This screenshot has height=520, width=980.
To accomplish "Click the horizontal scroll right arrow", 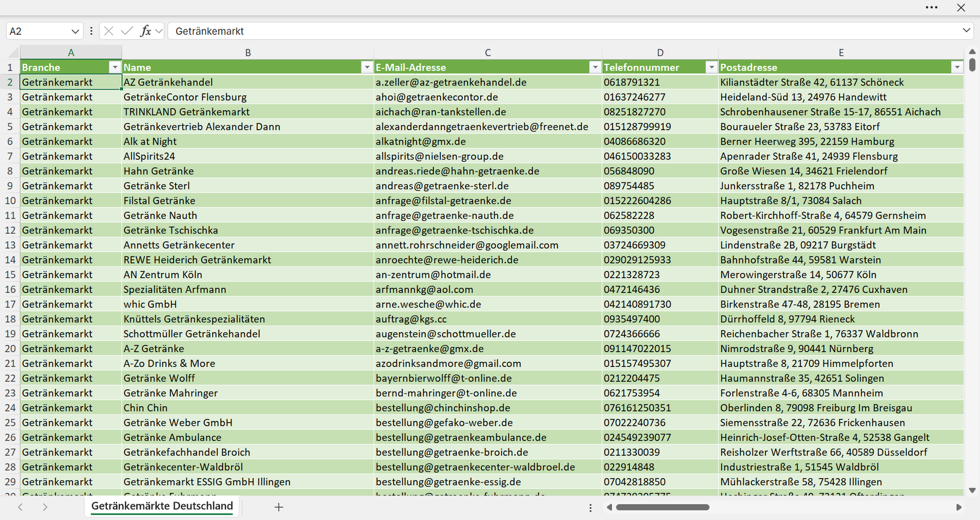I will (x=959, y=507).
